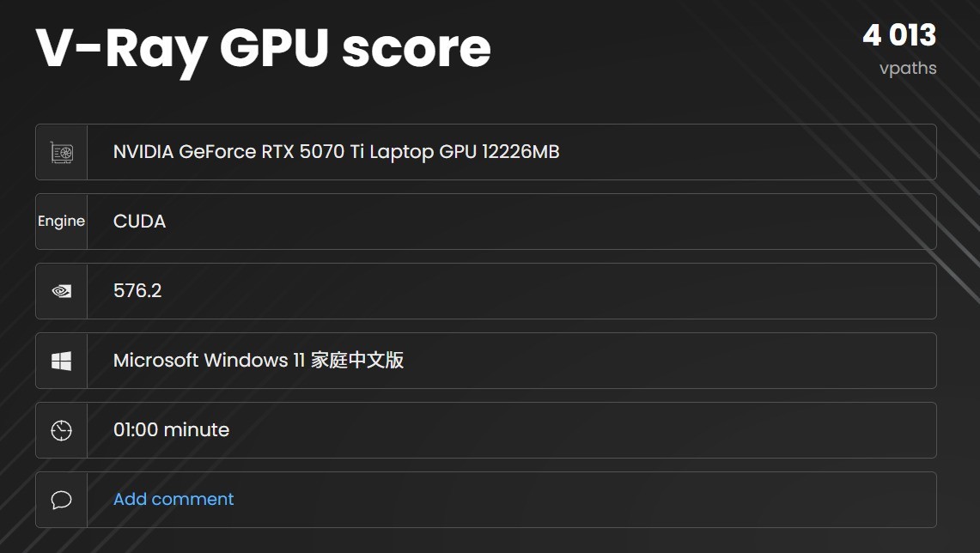Click the vpaths unit label

click(908, 68)
